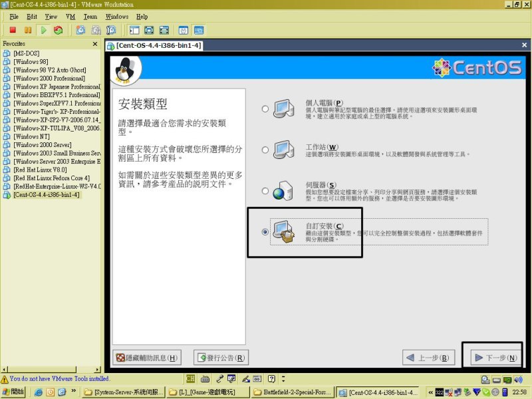Select 伺服器(S) install type radio button
Image resolution: width=532 pixels, height=399 pixels.
click(x=265, y=191)
